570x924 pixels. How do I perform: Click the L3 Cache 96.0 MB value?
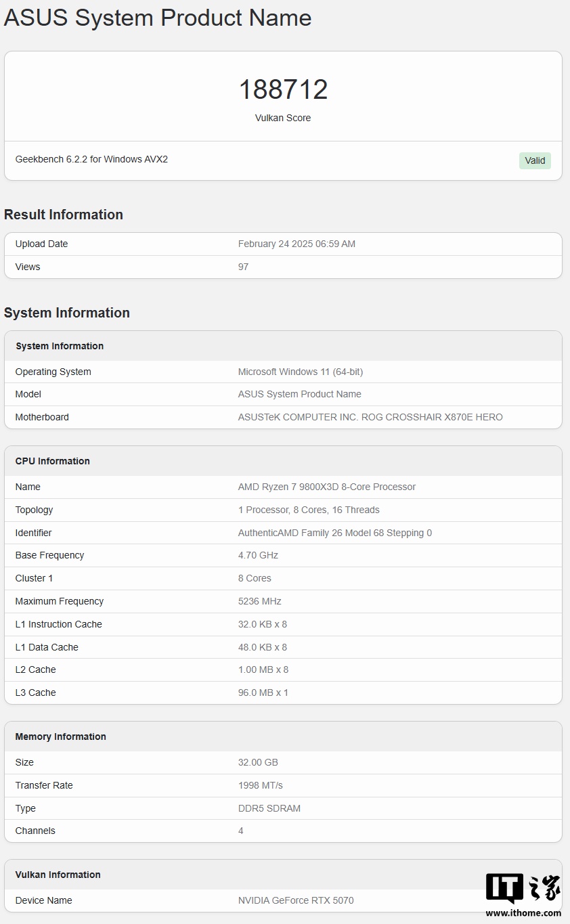pyautogui.click(x=263, y=692)
